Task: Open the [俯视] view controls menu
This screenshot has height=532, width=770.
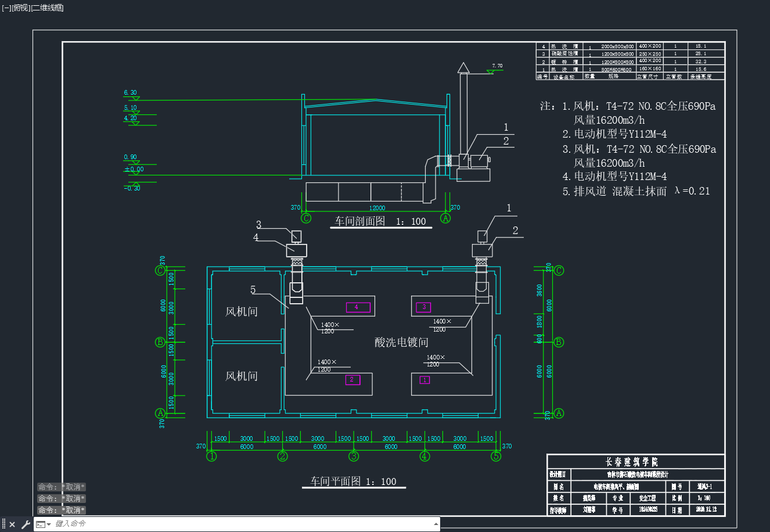Action: pyautogui.click(x=21, y=8)
